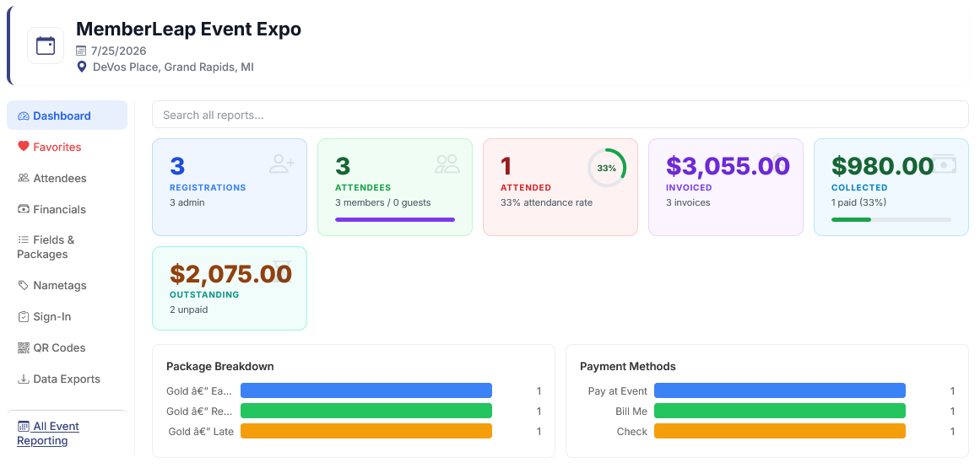This screenshot has width=980, height=468.
Task: Click the 33% attendance rate ring
Action: click(606, 168)
